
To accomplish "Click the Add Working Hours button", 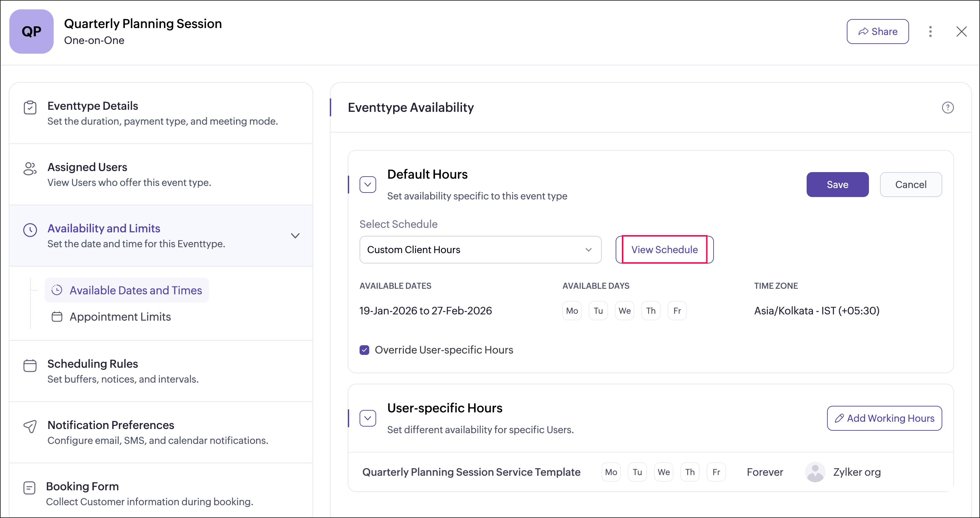I will pos(884,418).
